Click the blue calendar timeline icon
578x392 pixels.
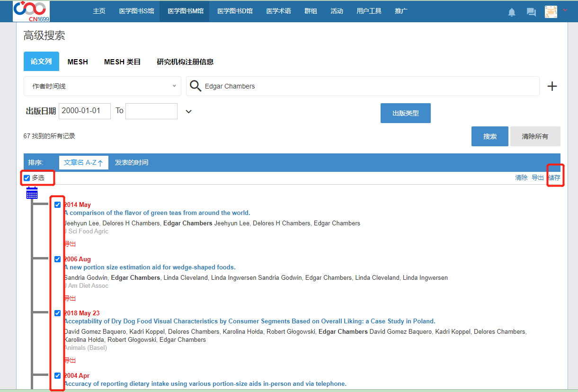pyautogui.click(x=32, y=193)
